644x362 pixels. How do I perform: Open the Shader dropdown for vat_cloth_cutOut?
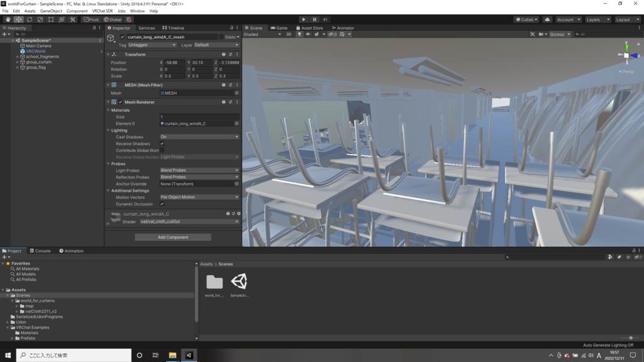(x=189, y=222)
